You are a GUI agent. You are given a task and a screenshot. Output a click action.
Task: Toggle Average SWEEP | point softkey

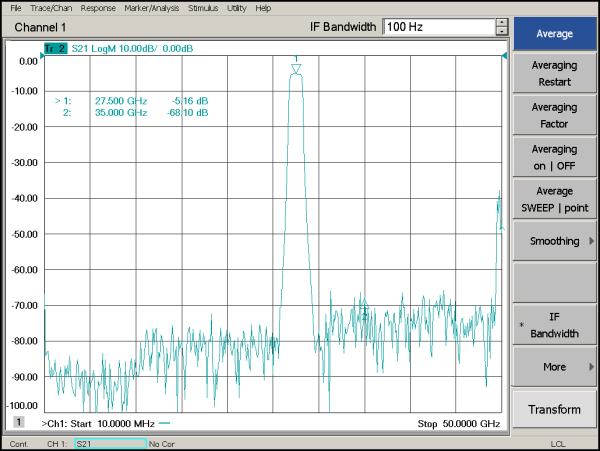554,199
